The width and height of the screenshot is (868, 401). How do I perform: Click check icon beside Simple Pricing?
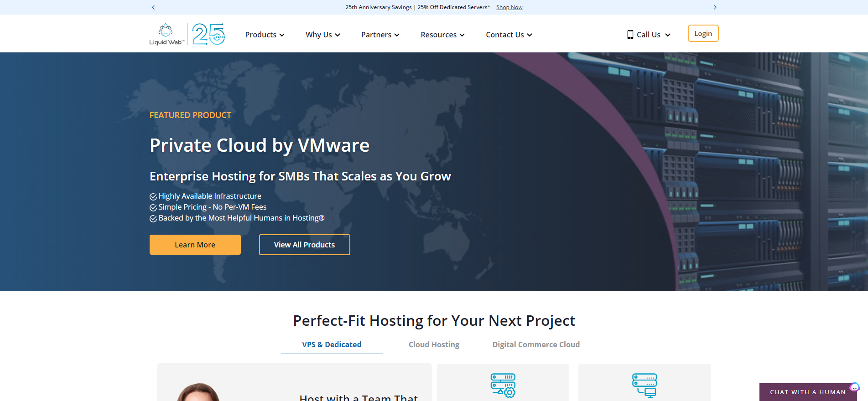tap(153, 208)
